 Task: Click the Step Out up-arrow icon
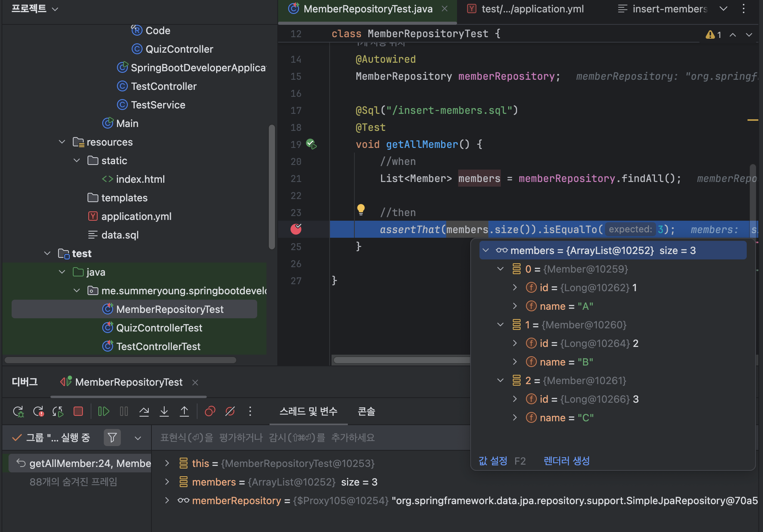[x=184, y=411]
